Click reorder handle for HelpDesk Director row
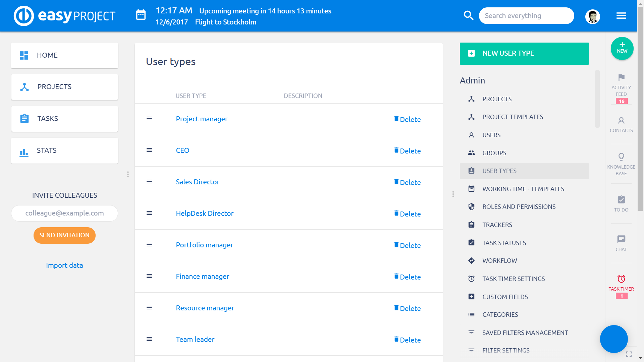The image size is (644, 362). click(149, 213)
